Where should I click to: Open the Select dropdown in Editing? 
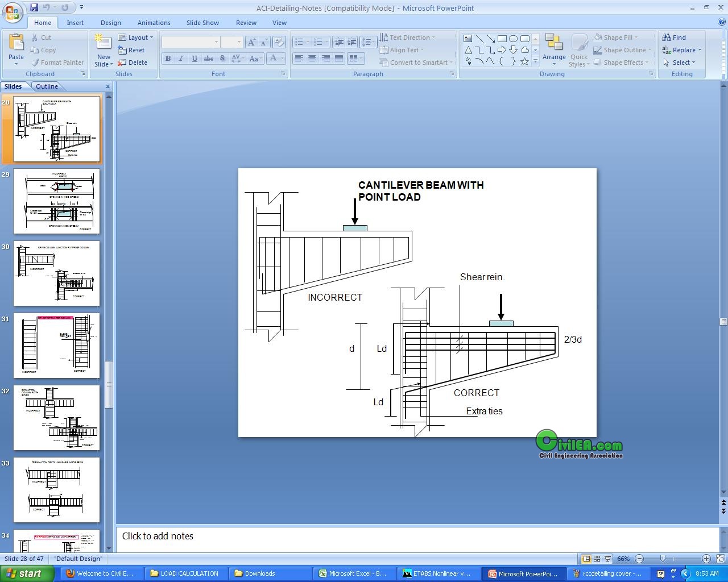click(x=679, y=63)
